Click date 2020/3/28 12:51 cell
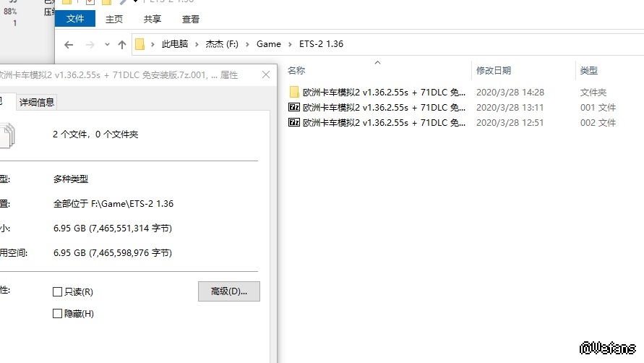644x363 pixels. (510, 123)
